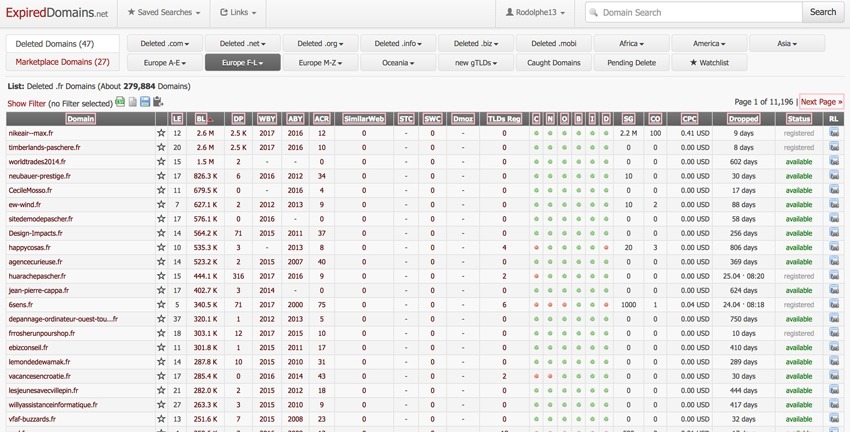Toggle watchlist star for worldtrades2014.fr
850x432 pixels.
point(161,162)
